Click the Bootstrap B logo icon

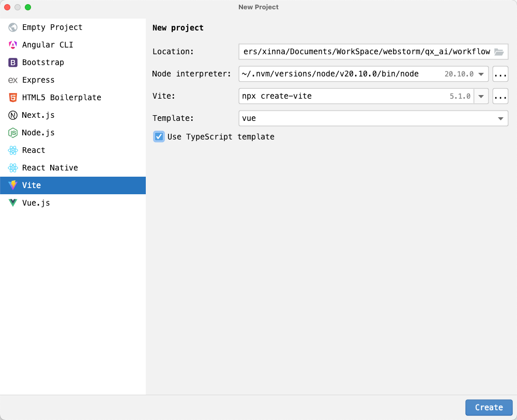coord(13,63)
